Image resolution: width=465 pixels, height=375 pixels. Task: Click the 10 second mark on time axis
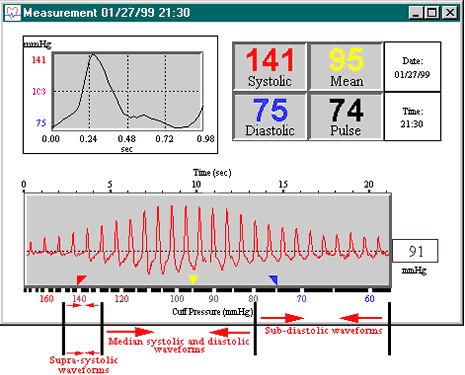(x=196, y=184)
